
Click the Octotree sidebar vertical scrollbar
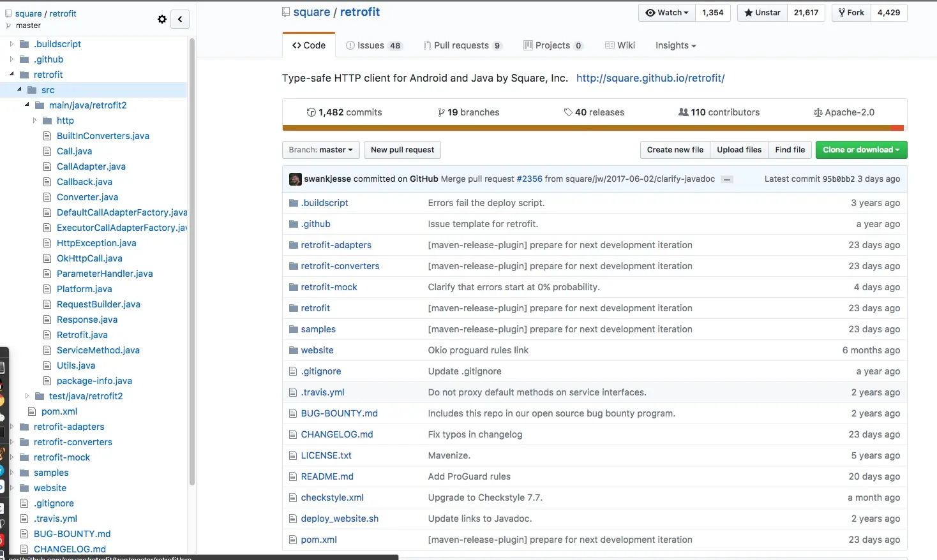192,262
